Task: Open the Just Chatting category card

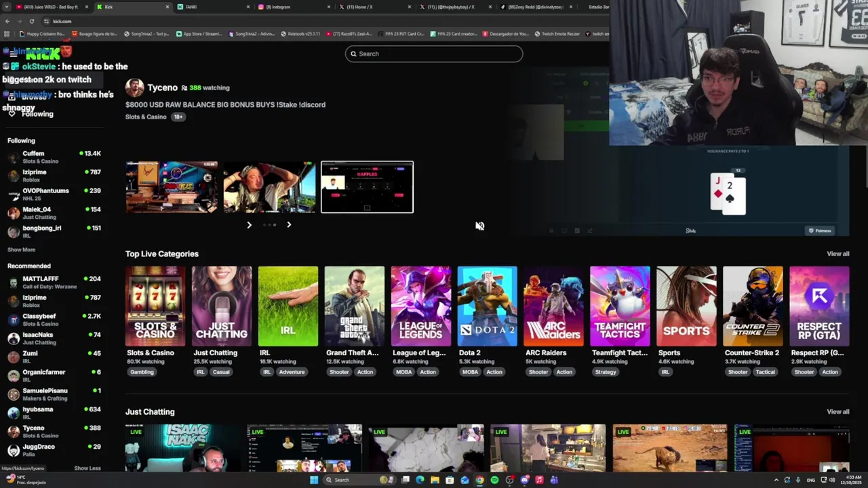Action: [222, 306]
